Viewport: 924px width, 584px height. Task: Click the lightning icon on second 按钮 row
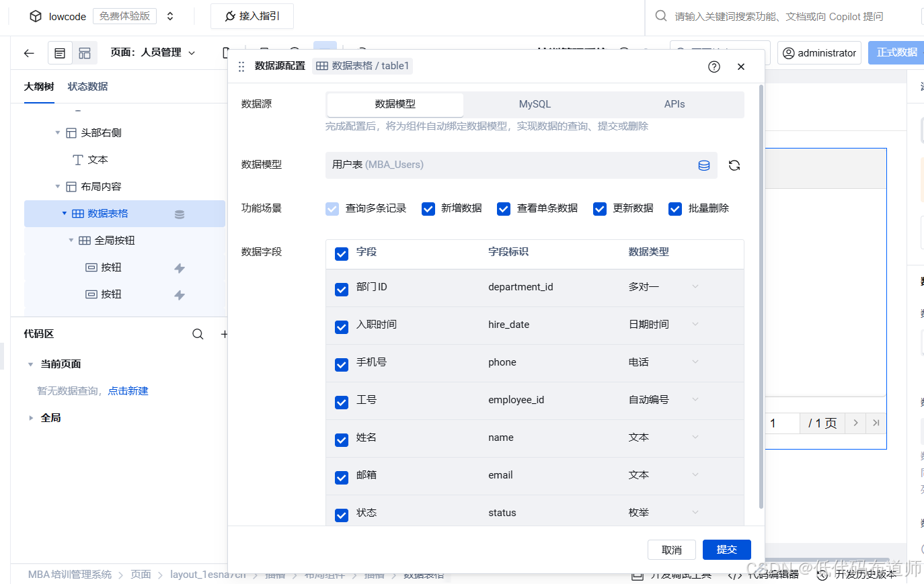[x=180, y=295]
